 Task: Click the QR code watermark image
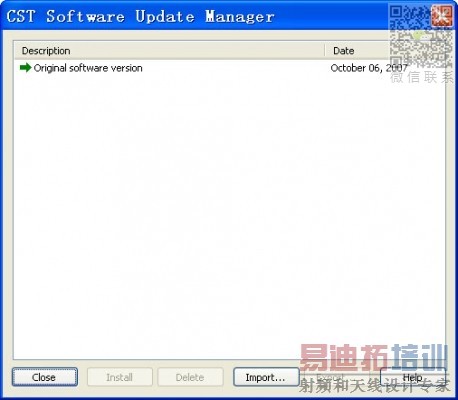coord(421,37)
